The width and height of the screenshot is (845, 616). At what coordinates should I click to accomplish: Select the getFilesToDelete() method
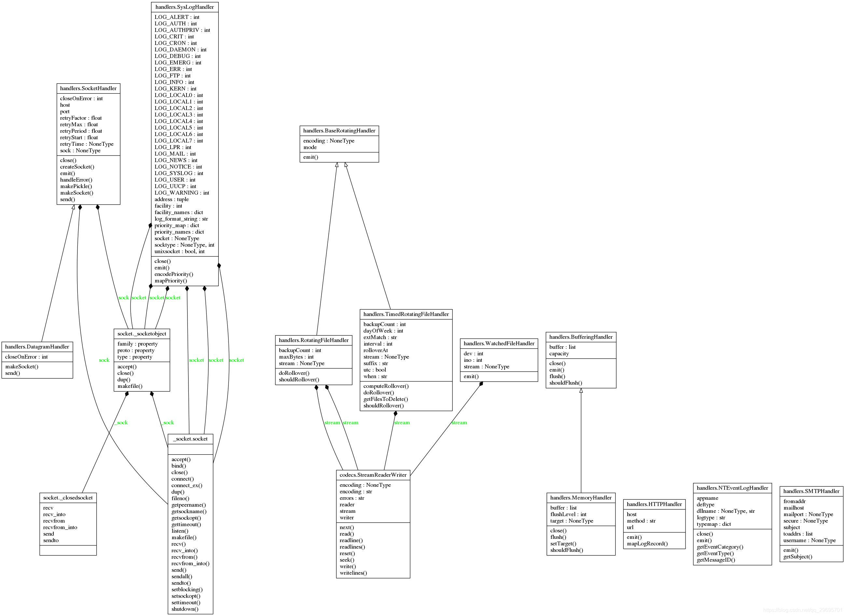point(386,399)
